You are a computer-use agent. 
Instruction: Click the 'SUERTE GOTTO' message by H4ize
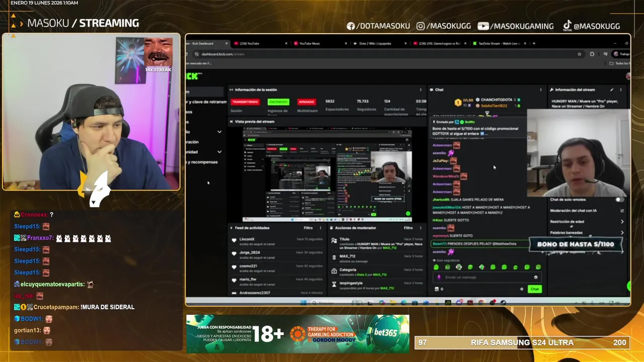point(452,221)
